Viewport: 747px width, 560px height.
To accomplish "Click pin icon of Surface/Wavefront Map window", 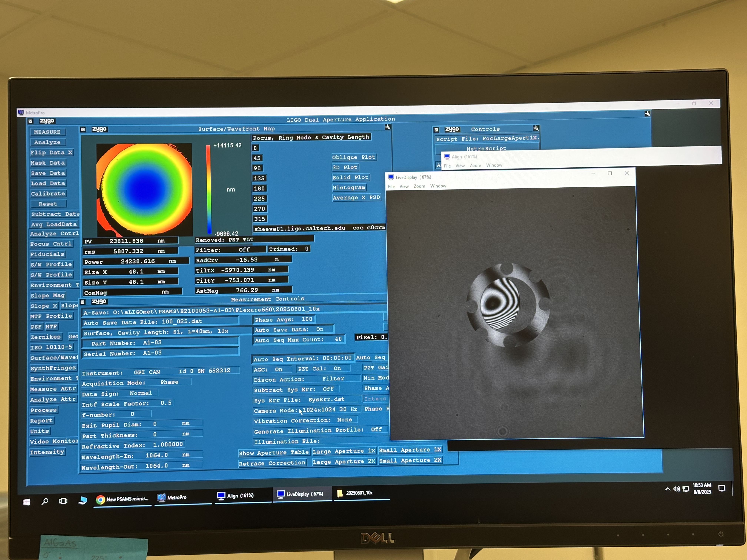I will pyautogui.click(x=388, y=127).
